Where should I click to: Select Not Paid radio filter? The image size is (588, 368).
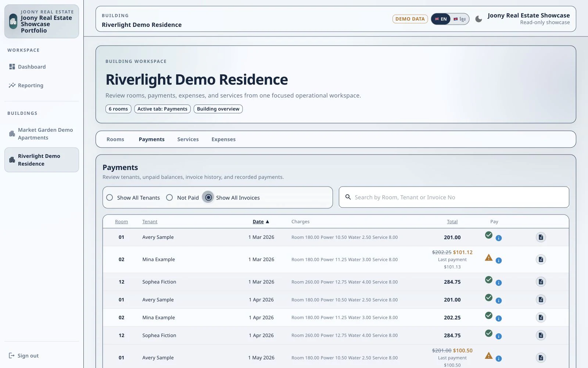pyautogui.click(x=169, y=198)
